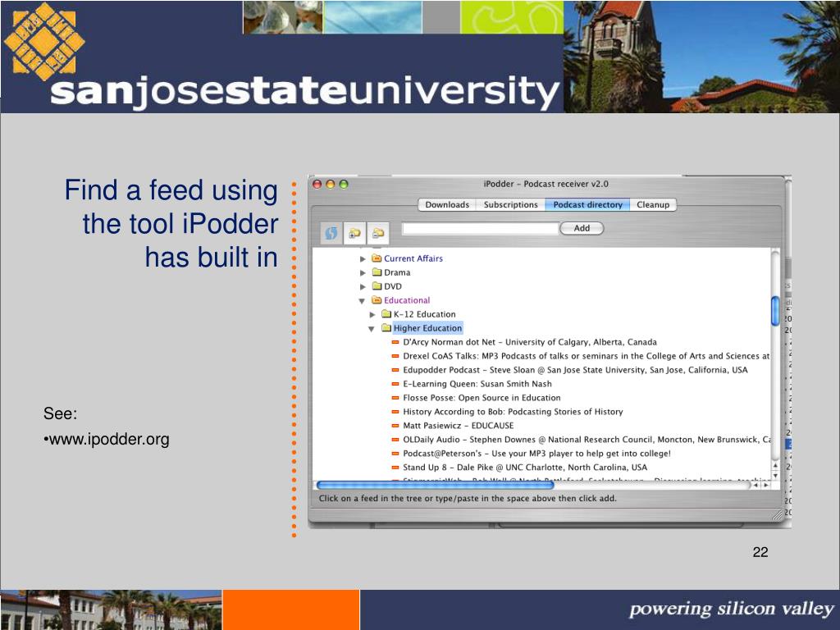Select 'Current Affairs' tree label
840x630 pixels.
pos(413,258)
